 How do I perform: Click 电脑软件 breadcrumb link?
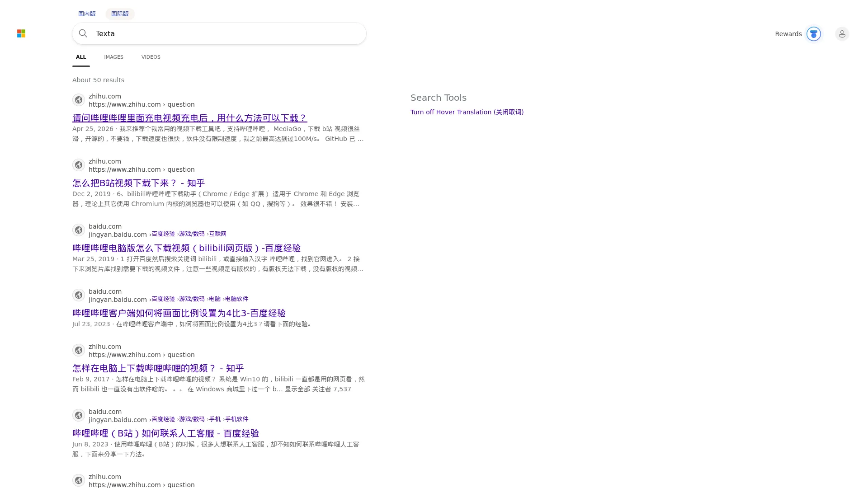(x=236, y=299)
